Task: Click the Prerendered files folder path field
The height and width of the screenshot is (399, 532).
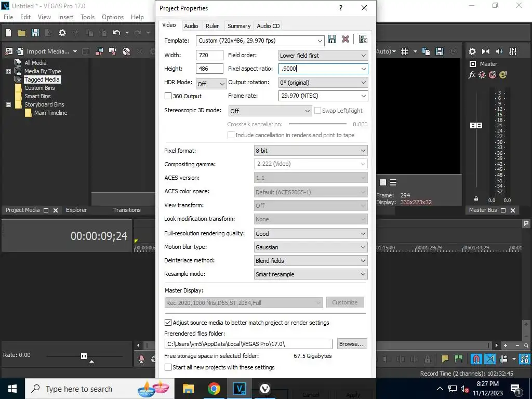Action: [248, 344]
